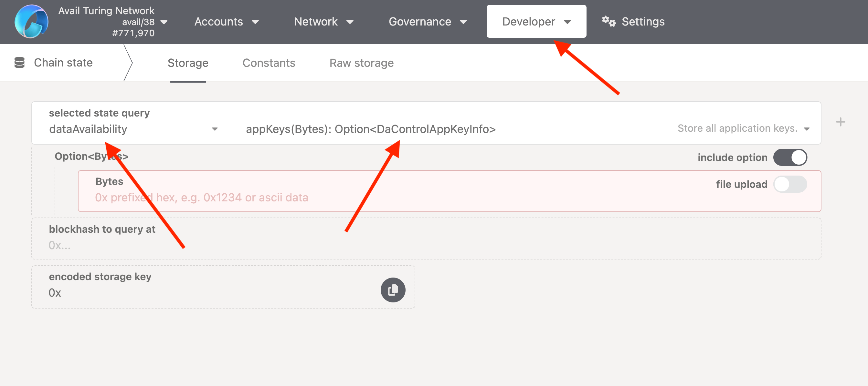Open the Network menu
The image size is (868, 386).
pyautogui.click(x=323, y=22)
